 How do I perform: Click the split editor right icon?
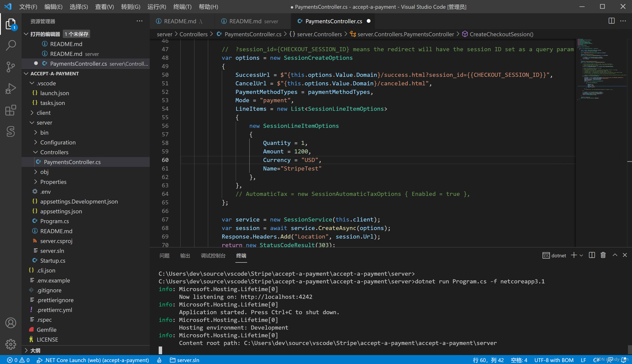point(611,21)
